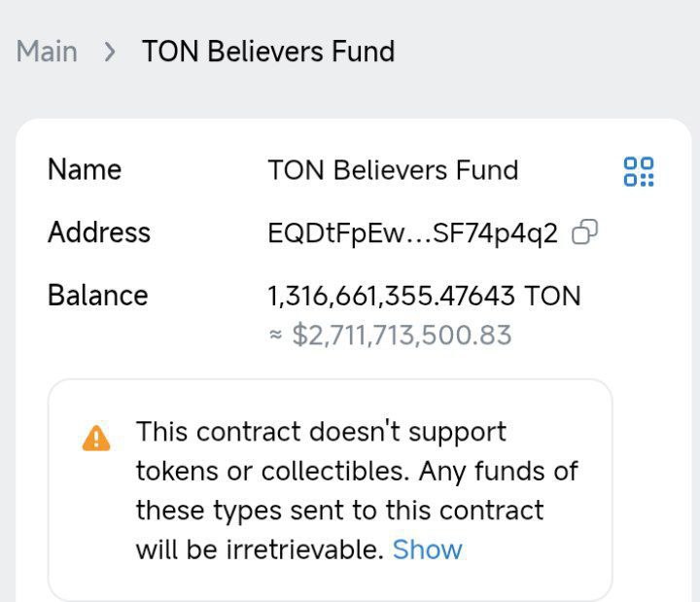The image size is (700, 602).
Task: Open the Show link in the warning
Action: (427, 549)
